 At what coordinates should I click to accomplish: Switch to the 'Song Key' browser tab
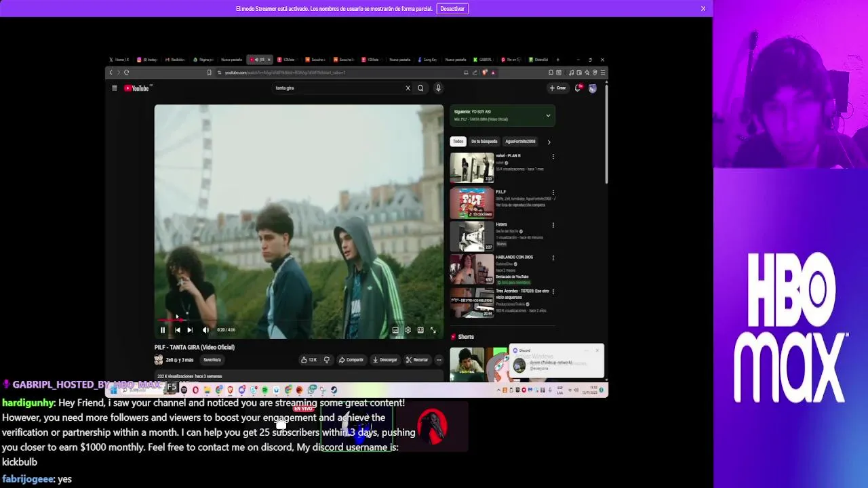coord(428,60)
